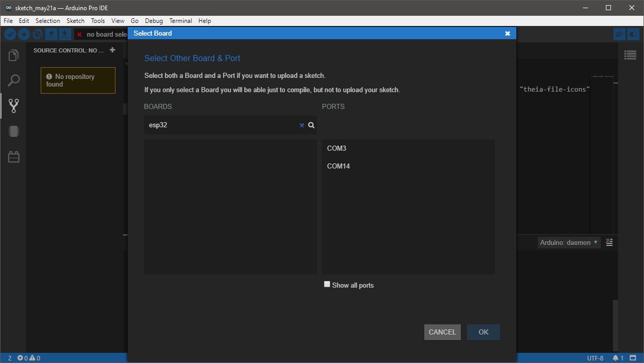Screen dimensions: 644x363
Task: Click the CANCEL button
Action: (443, 332)
